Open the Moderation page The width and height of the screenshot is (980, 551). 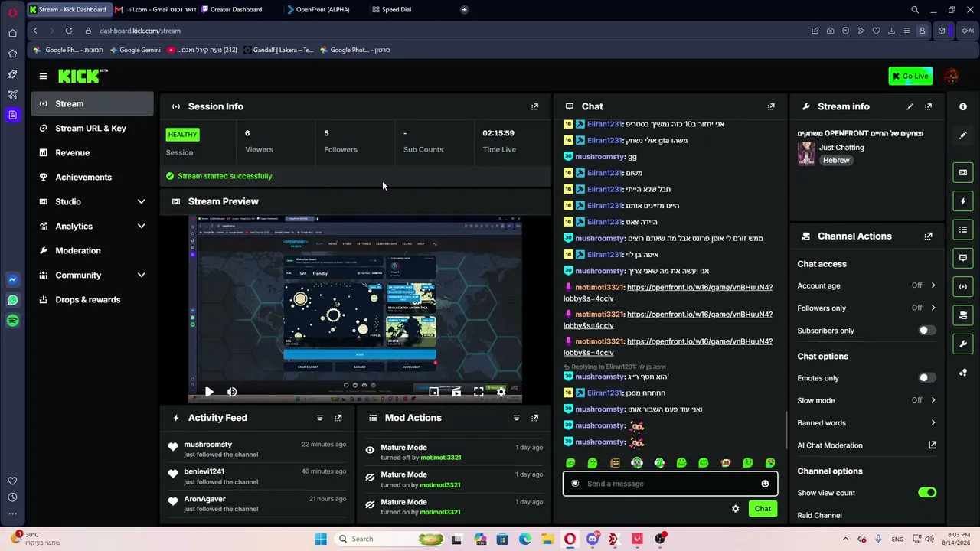coord(93,250)
